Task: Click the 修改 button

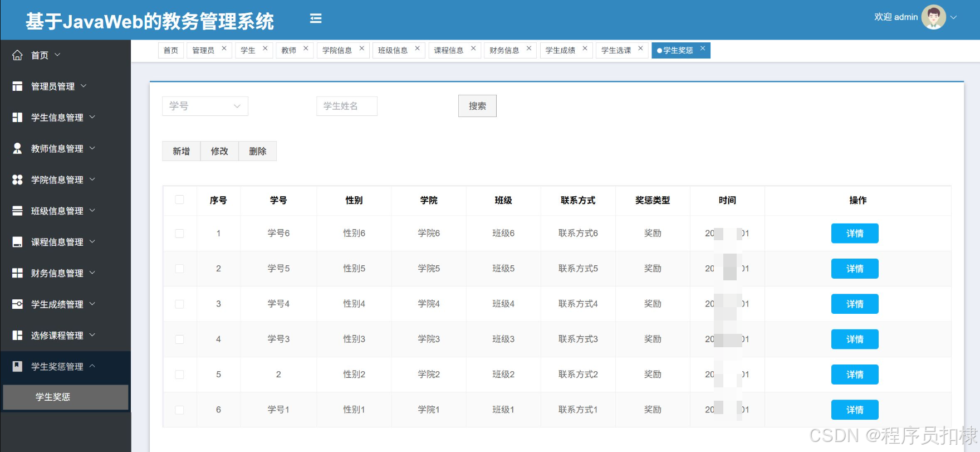Action: pyautogui.click(x=219, y=151)
